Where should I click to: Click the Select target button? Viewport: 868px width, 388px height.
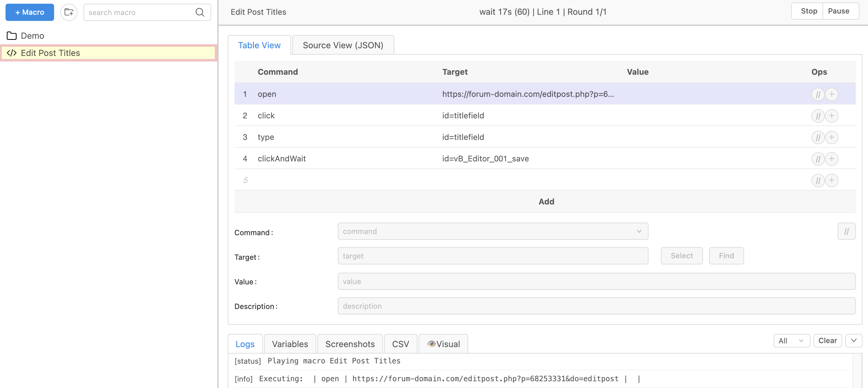coord(681,256)
